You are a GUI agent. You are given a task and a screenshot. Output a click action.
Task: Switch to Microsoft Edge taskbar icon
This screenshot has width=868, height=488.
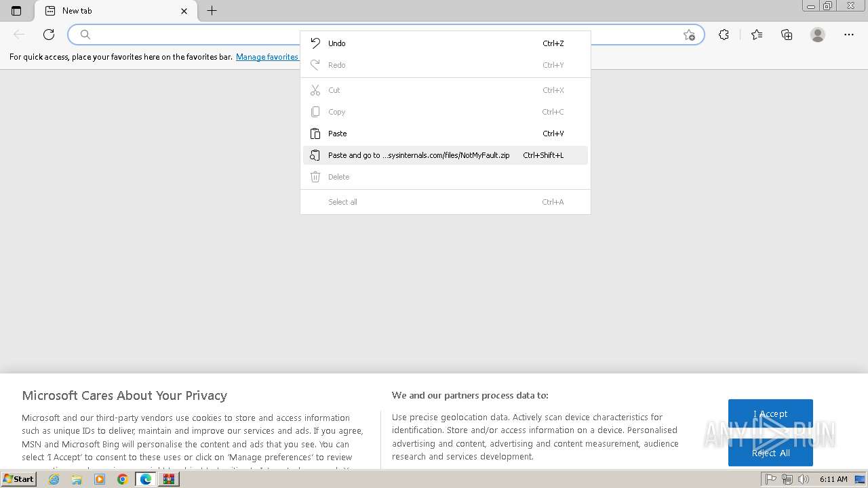tap(145, 479)
